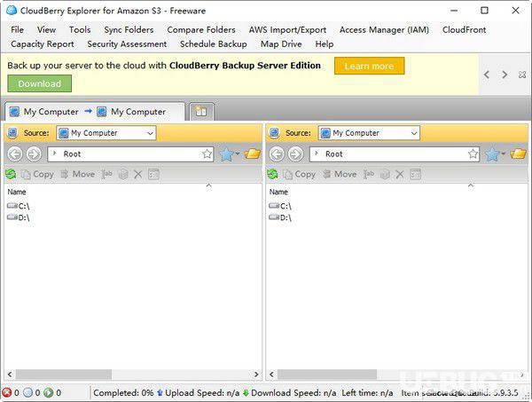Refresh the right pane listing
532x402 pixels.
click(x=272, y=174)
